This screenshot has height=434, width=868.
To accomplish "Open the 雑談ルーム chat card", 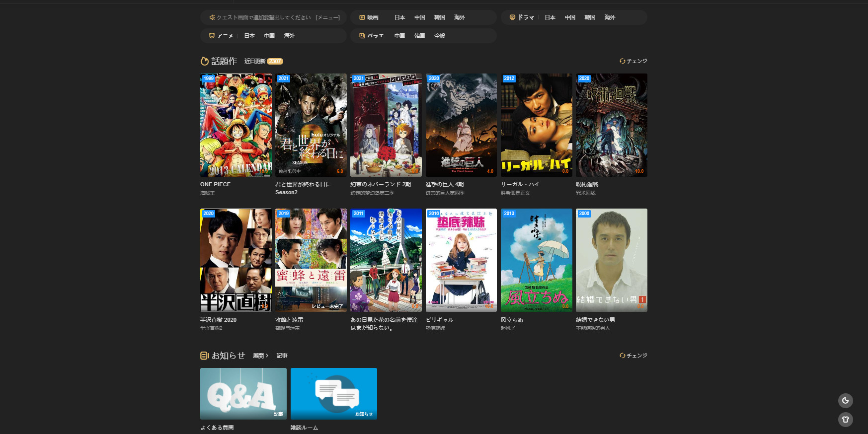I will click(x=334, y=394).
